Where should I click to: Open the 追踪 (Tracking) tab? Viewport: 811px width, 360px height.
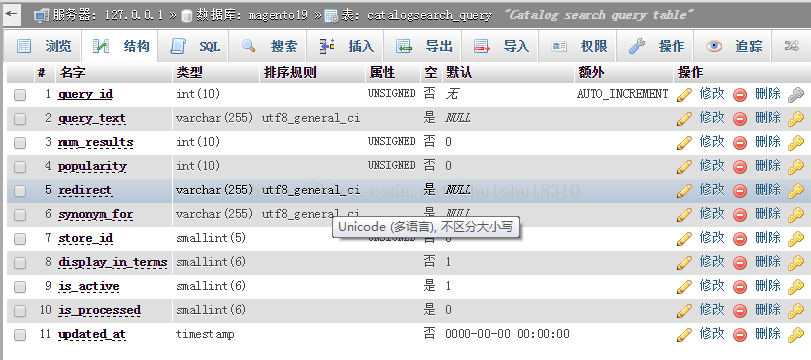pyautogui.click(x=733, y=47)
